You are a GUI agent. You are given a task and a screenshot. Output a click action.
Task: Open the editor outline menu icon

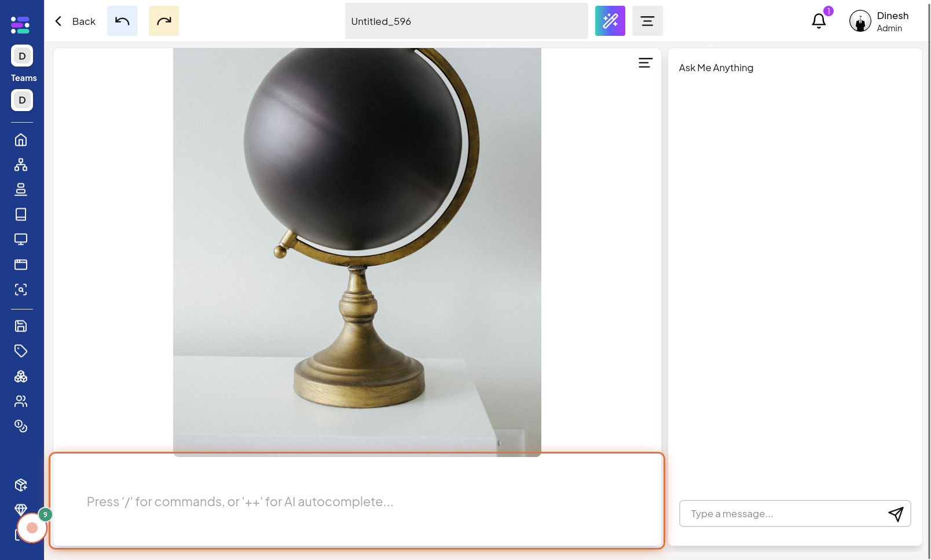[x=646, y=62]
